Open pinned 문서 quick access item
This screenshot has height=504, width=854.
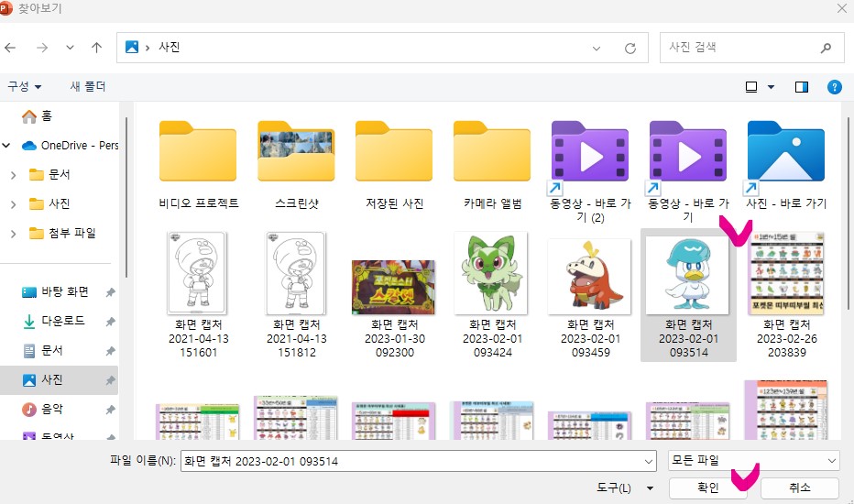pos(42,350)
